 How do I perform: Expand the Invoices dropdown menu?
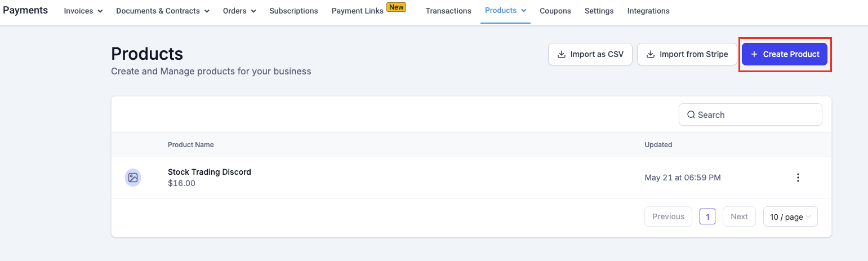pos(83,11)
